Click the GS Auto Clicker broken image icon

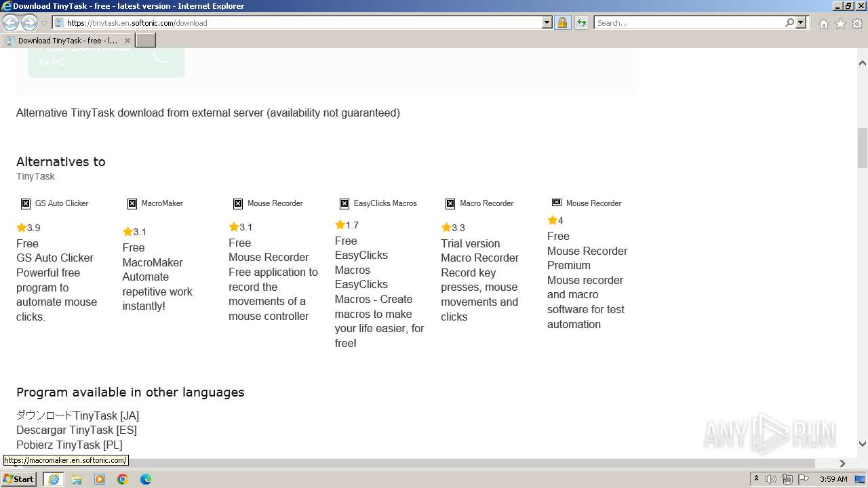pyautogui.click(x=26, y=203)
